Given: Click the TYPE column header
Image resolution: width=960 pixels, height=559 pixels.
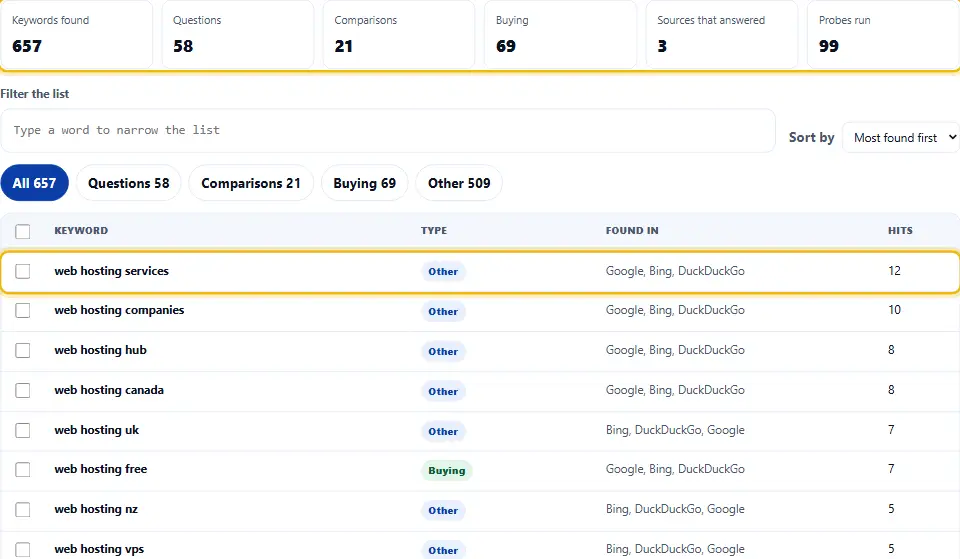Looking at the screenshot, I should click(433, 231).
